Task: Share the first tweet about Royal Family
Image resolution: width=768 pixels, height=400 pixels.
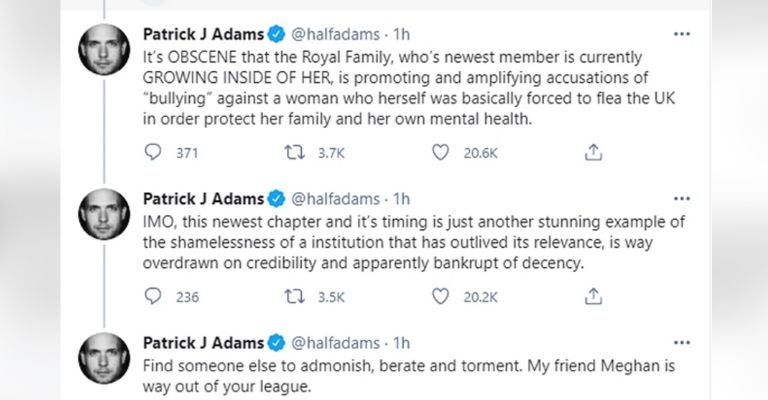Action: click(592, 152)
